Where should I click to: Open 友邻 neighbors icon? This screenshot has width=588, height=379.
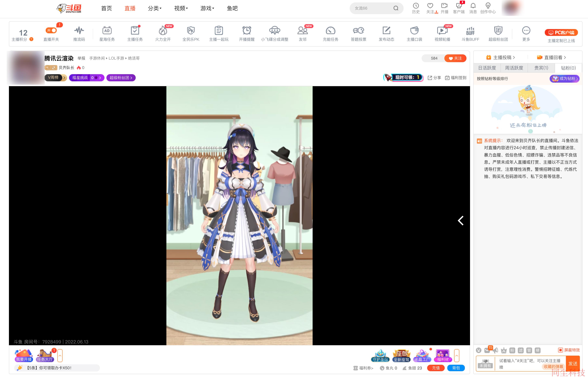[303, 31]
